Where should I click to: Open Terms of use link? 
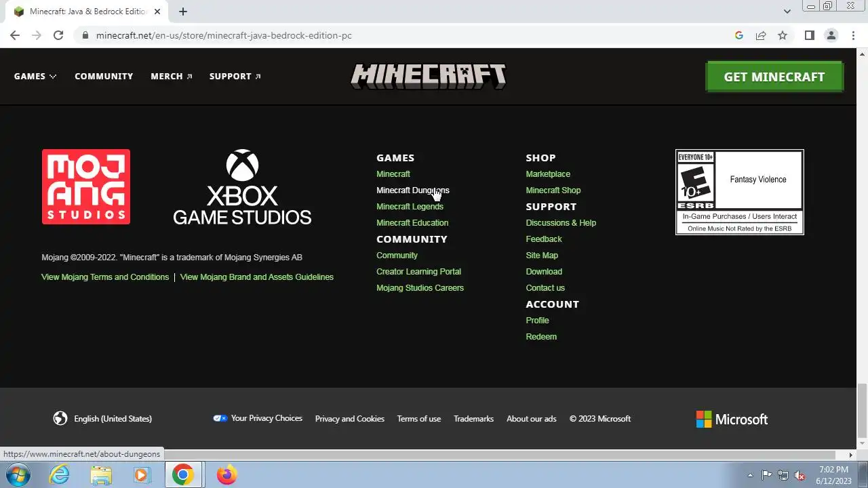pos(419,419)
